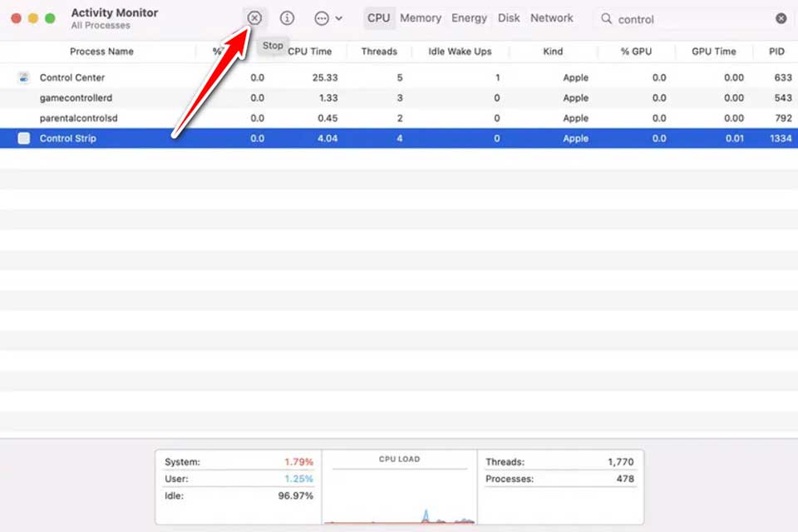Click PID value 543

coord(783,98)
